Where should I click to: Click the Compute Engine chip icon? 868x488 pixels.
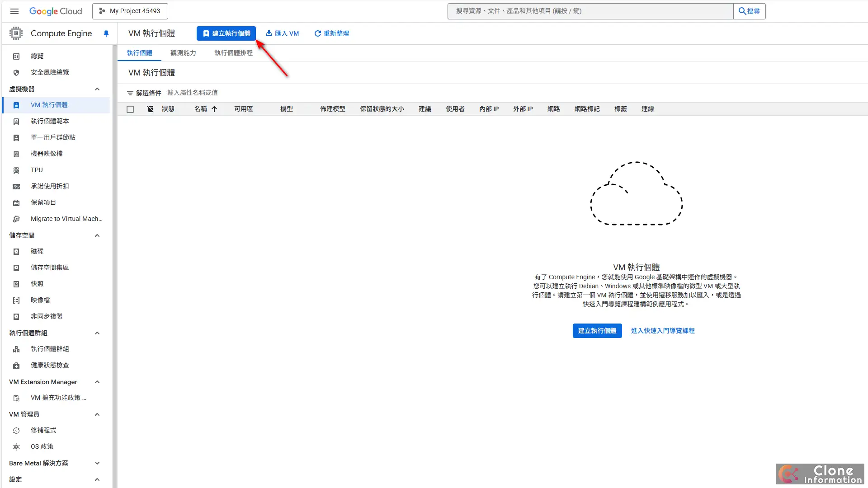(16, 33)
